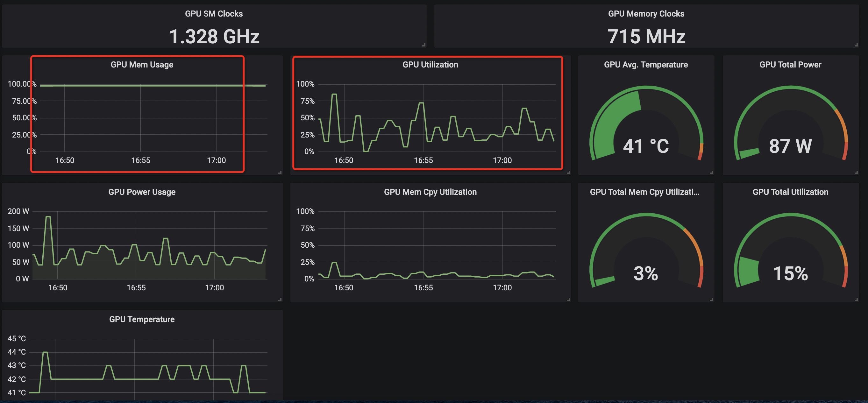Click resize handle of GPU Memory Clocks panel
This screenshot has height=403, width=868.
(856, 45)
